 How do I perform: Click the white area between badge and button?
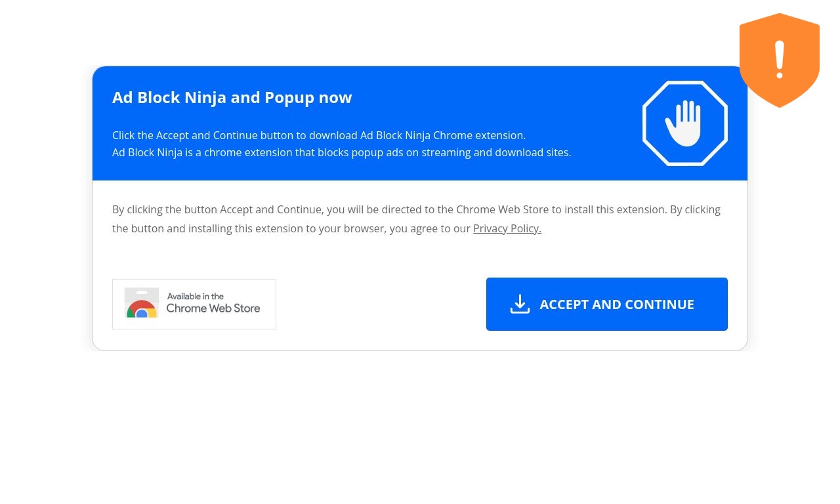point(381,304)
